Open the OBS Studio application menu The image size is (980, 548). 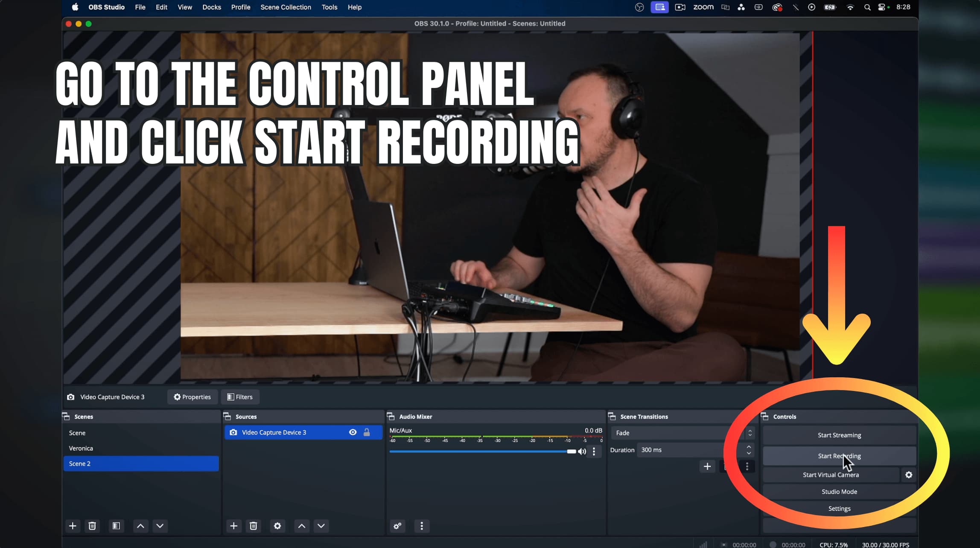(106, 7)
